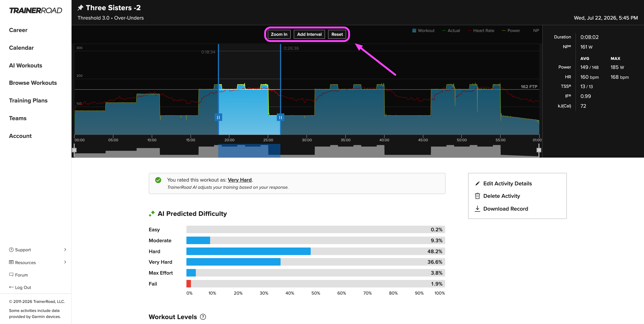Click the blue Moderate difficulty bar
Image resolution: width=644 pixels, height=324 pixels.
[x=198, y=241]
